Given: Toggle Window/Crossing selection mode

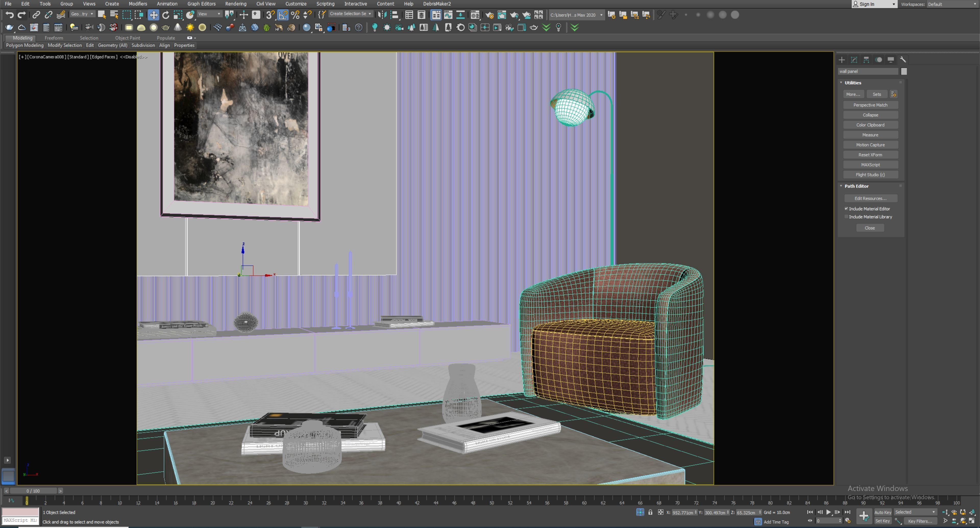Looking at the screenshot, I should (139, 15).
